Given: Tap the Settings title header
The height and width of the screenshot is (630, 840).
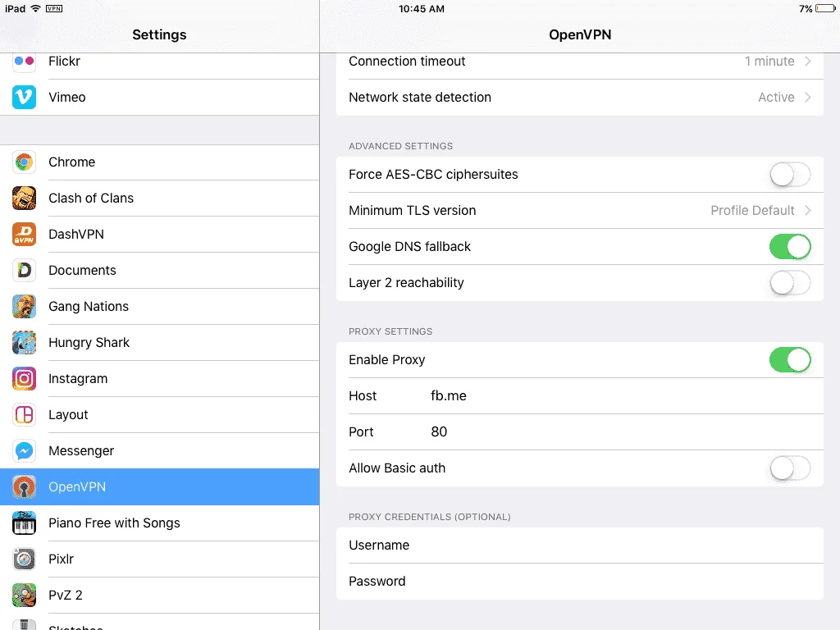Looking at the screenshot, I should pyautogui.click(x=159, y=34).
